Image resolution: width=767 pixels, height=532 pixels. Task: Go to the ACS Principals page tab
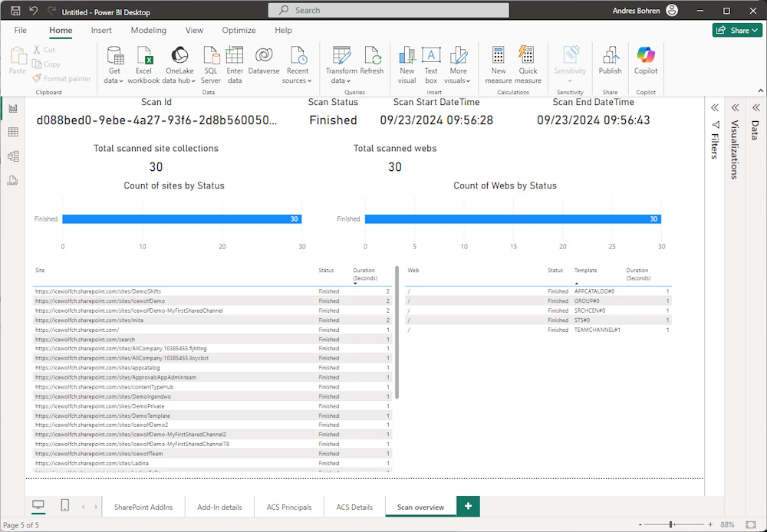(289, 507)
